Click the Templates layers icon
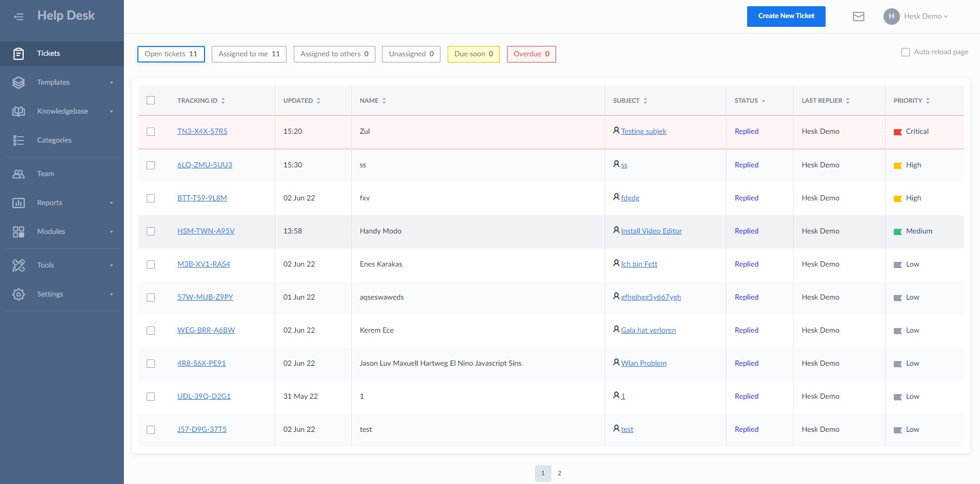Screen dimensions: 980x484 (x=19, y=82)
